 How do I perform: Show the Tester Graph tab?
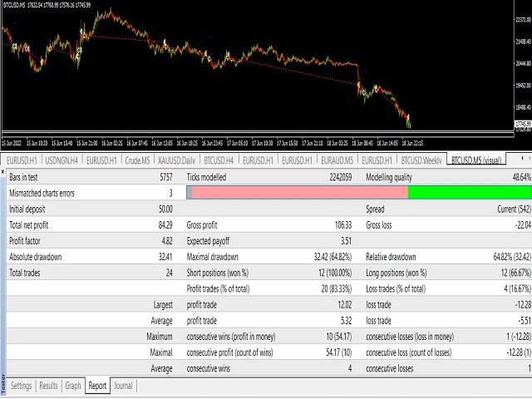tap(73, 386)
